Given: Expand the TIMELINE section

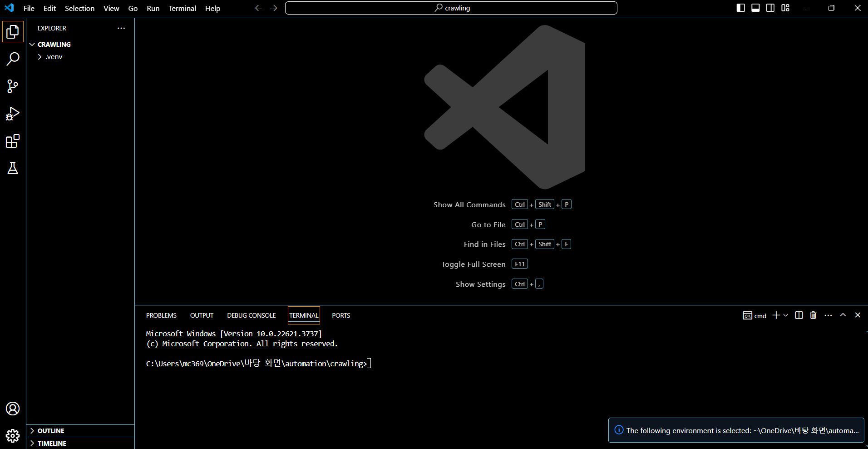Looking at the screenshot, I should point(80,444).
